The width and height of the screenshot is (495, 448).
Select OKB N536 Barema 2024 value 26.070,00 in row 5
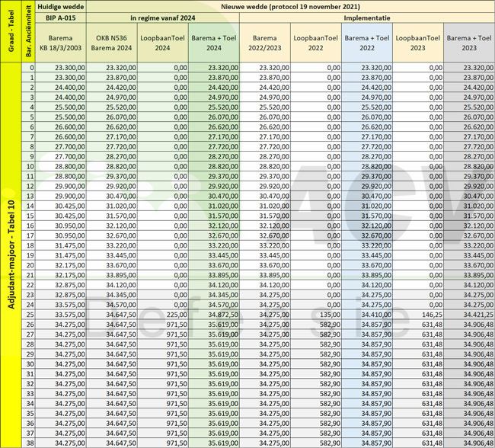(112, 117)
